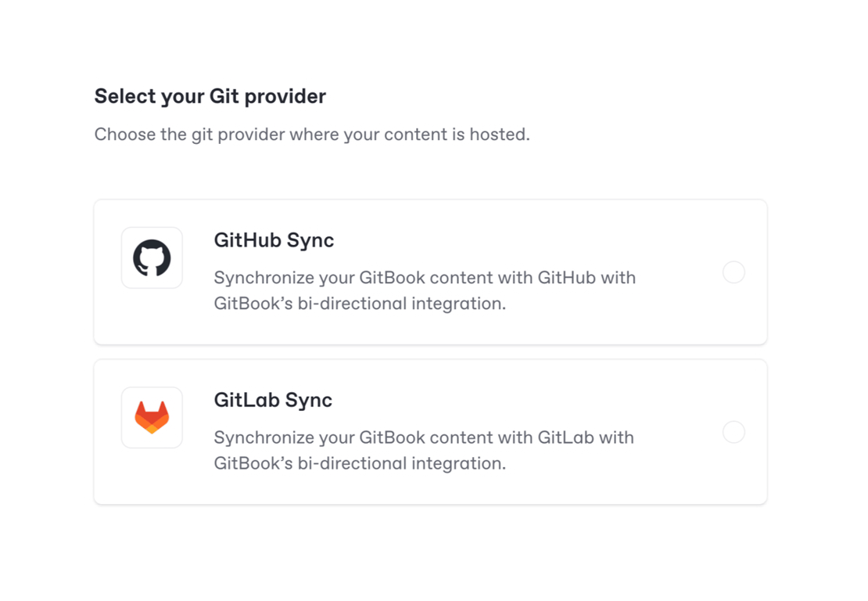
Task: Click the GitLab fox logo icon
Action: click(x=152, y=417)
